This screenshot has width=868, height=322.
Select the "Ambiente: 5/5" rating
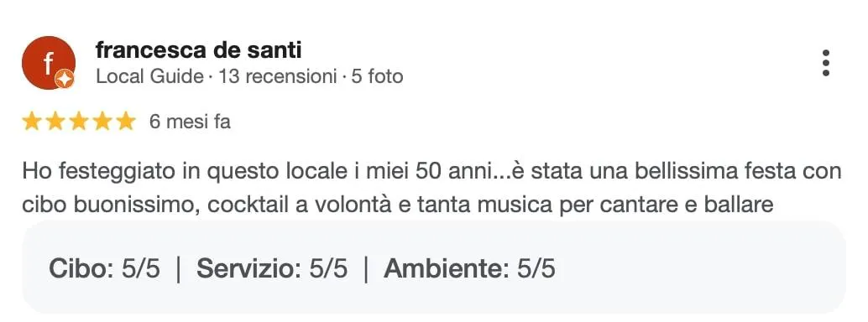pyautogui.click(x=469, y=269)
